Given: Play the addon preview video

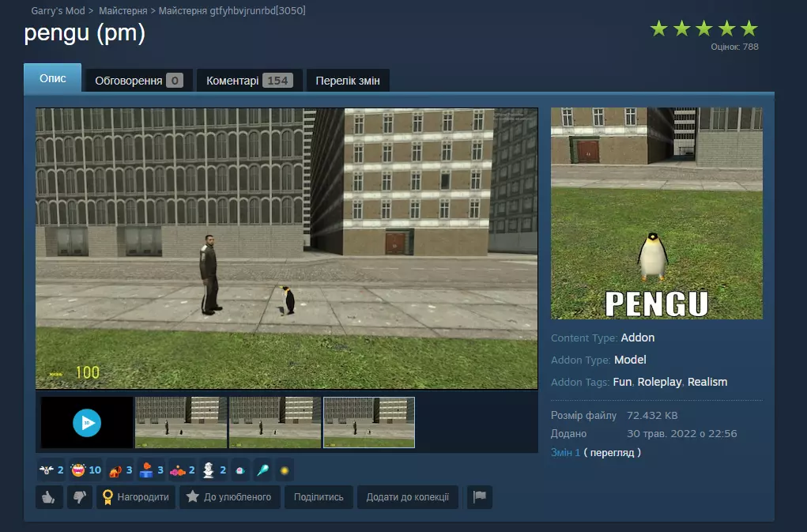Looking at the screenshot, I should point(87,423).
